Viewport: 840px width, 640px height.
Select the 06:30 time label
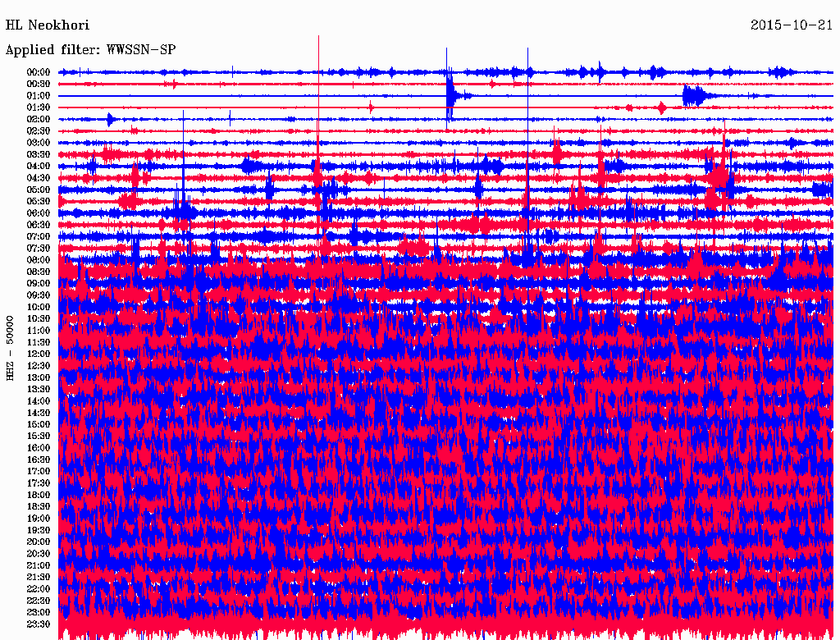(39, 225)
